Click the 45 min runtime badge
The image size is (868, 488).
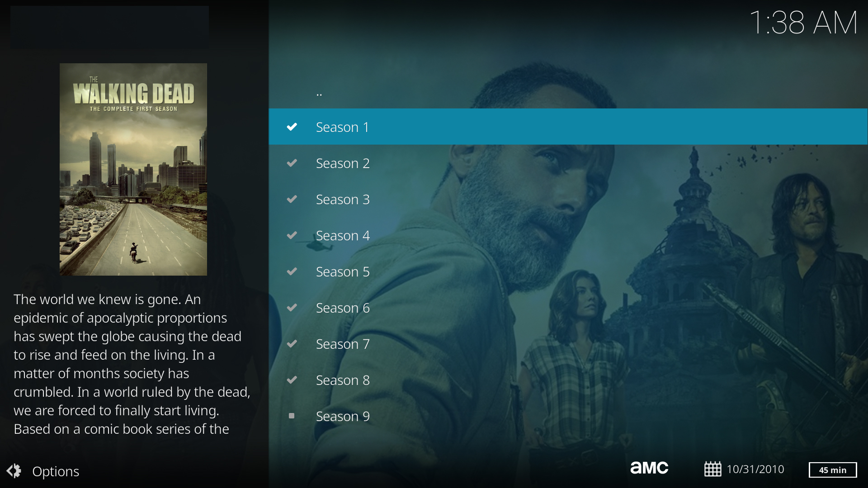(833, 470)
